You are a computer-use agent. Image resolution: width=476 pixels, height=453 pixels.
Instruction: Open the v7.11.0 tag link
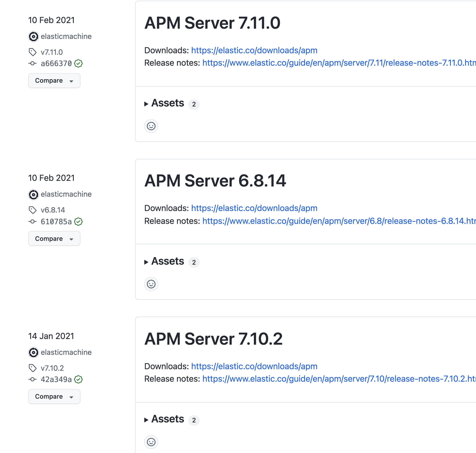click(x=52, y=52)
